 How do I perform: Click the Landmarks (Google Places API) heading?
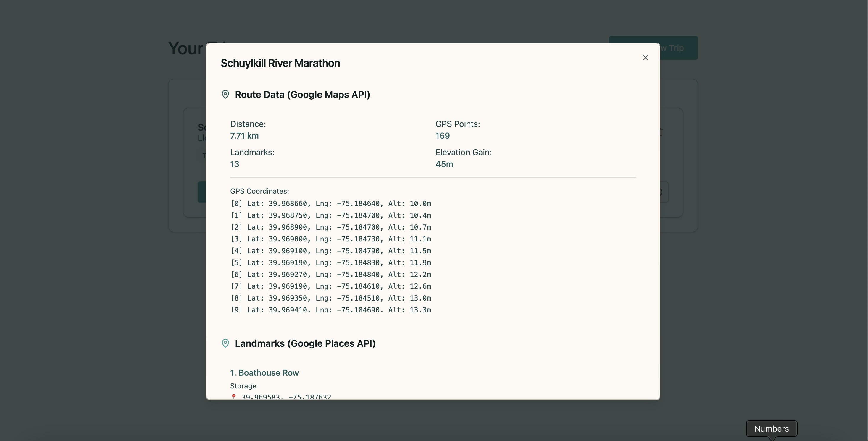(305, 343)
